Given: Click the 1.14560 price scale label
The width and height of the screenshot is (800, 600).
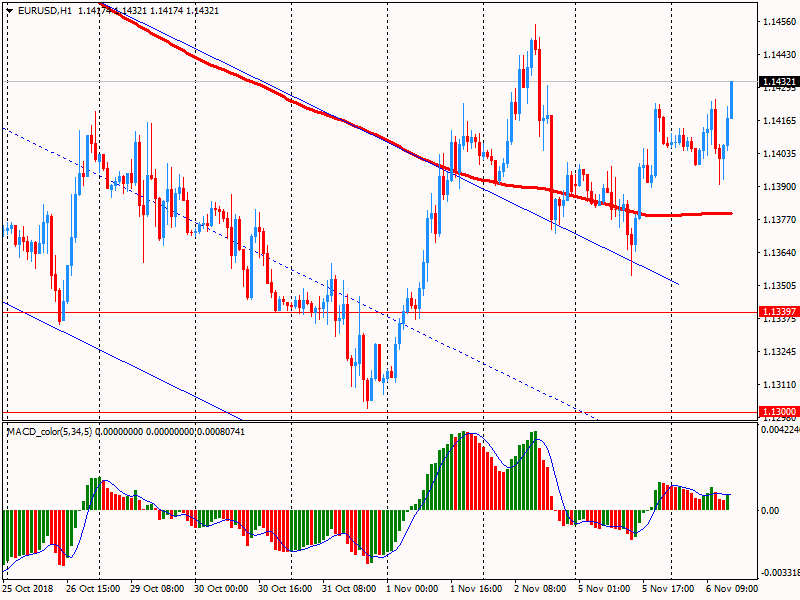Looking at the screenshot, I should [x=778, y=21].
